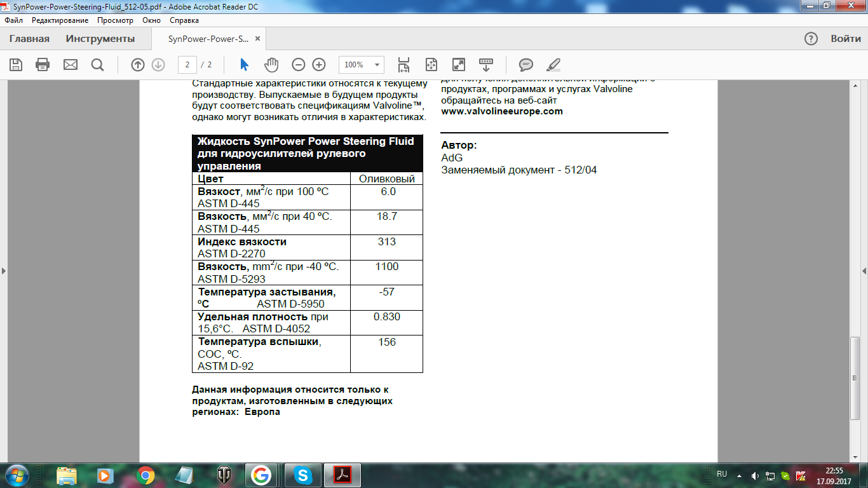The height and width of the screenshot is (488, 868).
Task: Zoom out with the minus button
Action: (x=299, y=65)
